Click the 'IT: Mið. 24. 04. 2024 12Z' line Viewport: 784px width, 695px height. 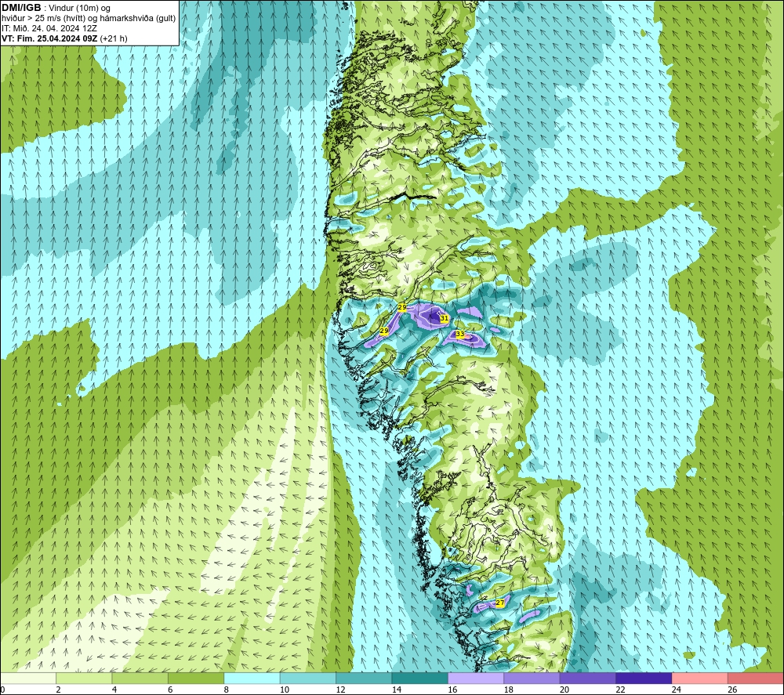pyautogui.click(x=49, y=28)
